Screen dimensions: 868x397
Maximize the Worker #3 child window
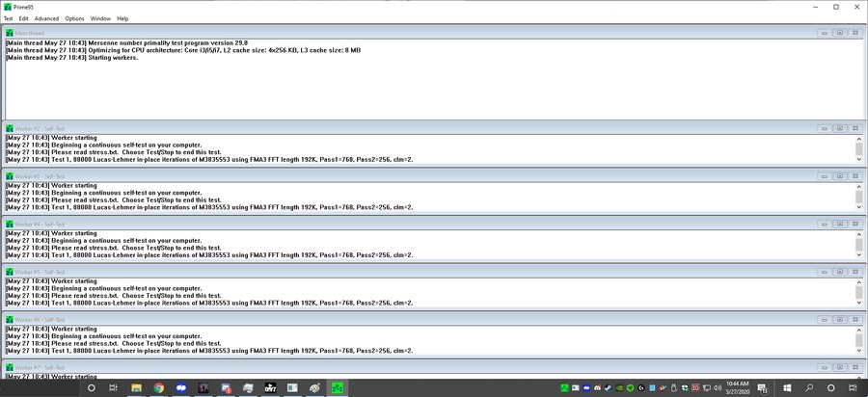(x=839, y=176)
